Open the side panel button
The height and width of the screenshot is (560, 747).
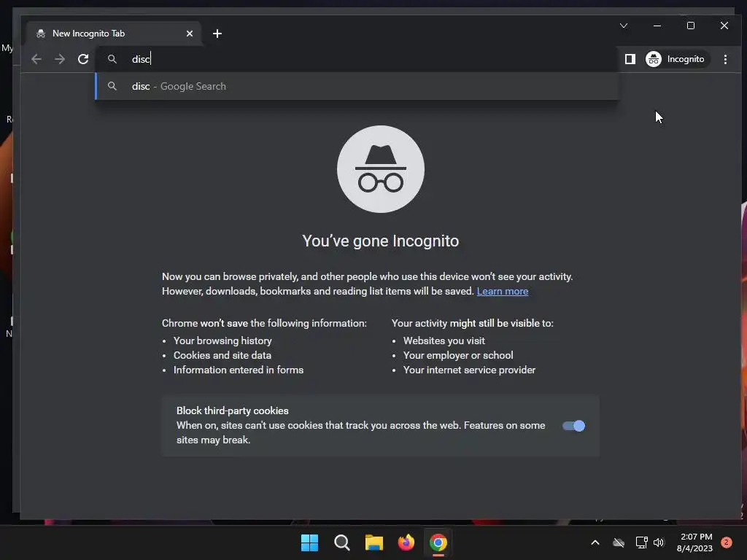[x=630, y=59]
